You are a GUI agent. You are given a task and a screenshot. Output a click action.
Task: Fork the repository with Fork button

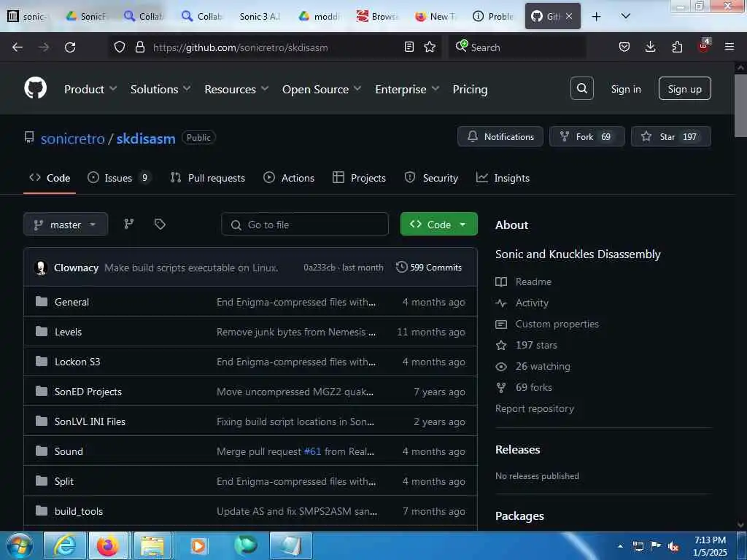pos(587,136)
